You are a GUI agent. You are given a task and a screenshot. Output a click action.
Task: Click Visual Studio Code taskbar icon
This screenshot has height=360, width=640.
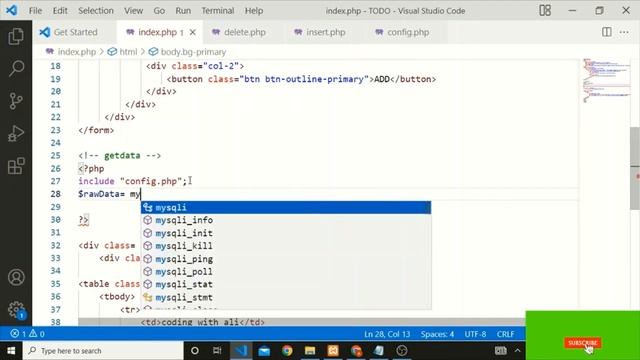click(241, 351)
